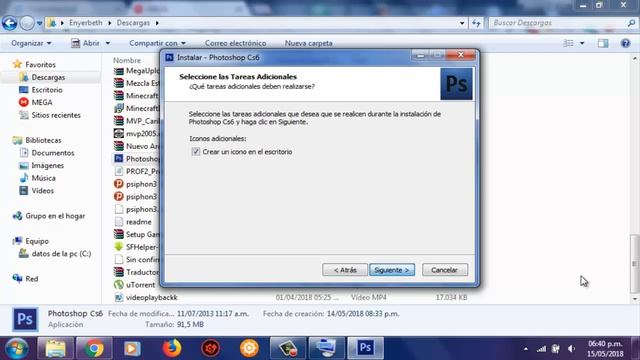This screenshot has height=360, width=640.
Task: Select Equipo in the navigation pane
Action: [37, 241]
